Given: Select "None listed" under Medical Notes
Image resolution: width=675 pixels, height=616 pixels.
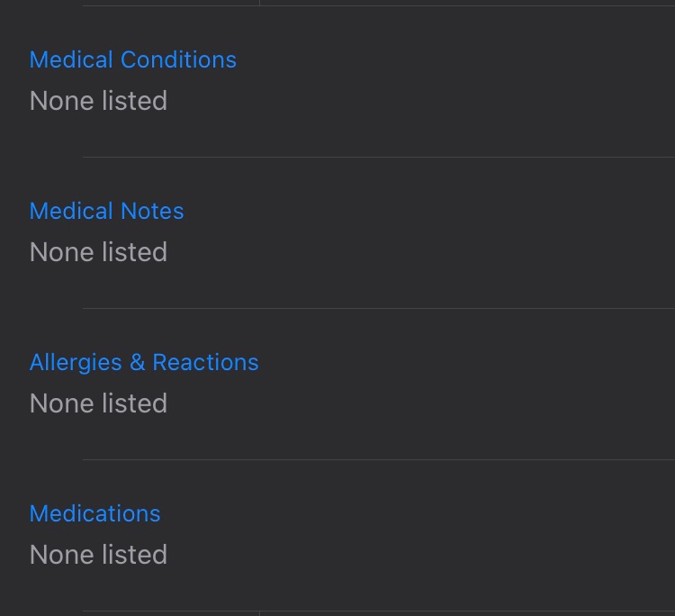Looking at the screenshot, I should point(98,252).
